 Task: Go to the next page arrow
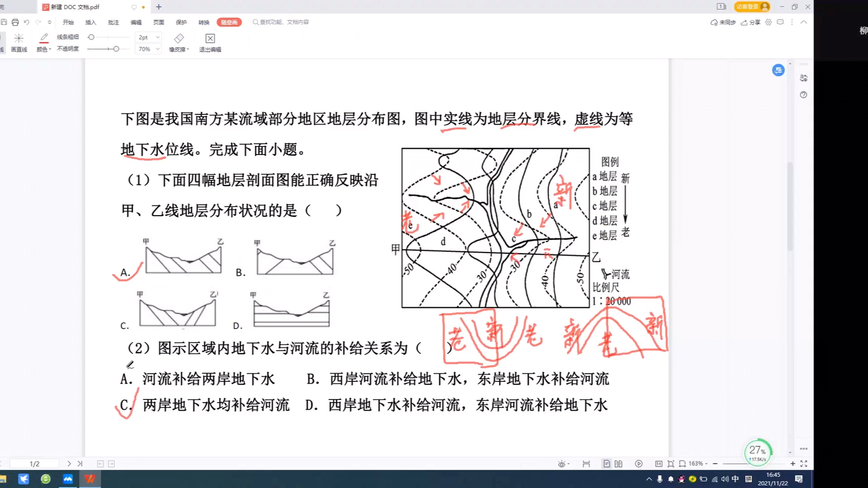[69, 464]
